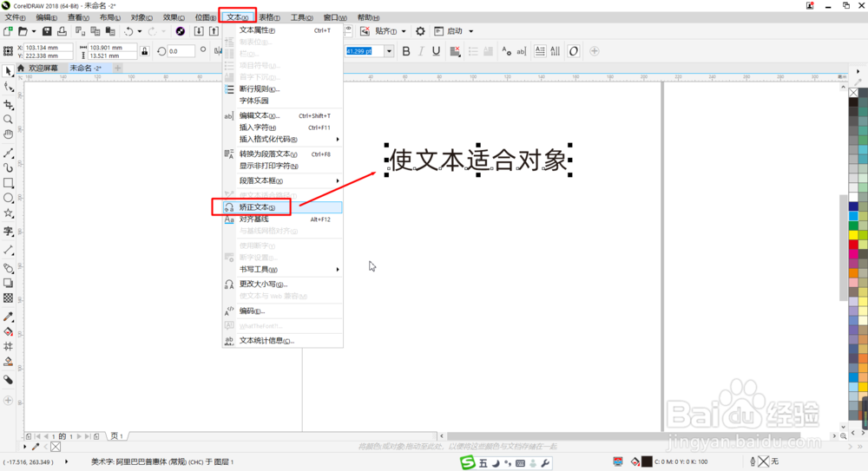Choose 转换为段落文本 menu entry
The width and height of the screenshot is (868, 471).
[x=282, y=154]
